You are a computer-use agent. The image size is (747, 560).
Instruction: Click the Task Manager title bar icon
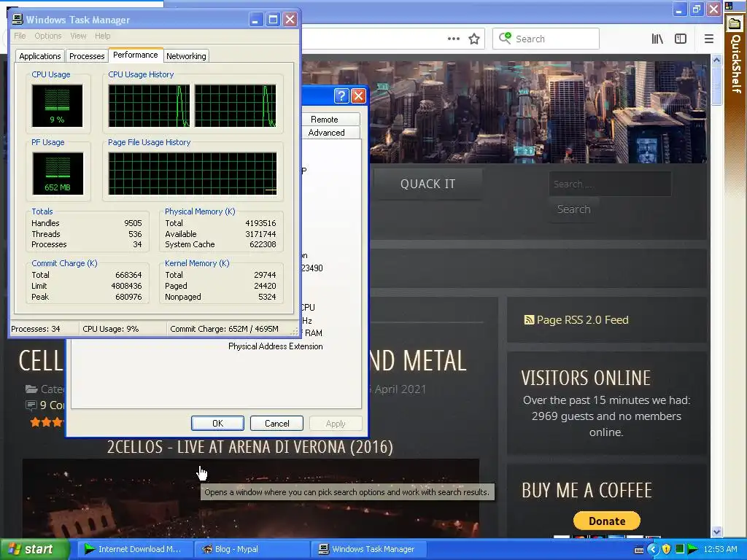click(x=18, y=19)
